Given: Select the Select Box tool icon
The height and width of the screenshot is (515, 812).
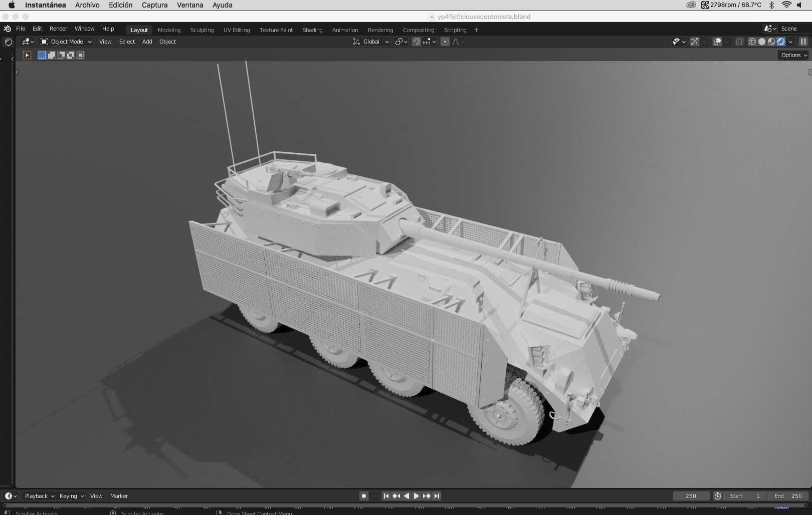Looking at the screenshot, I should pos(27,55).
